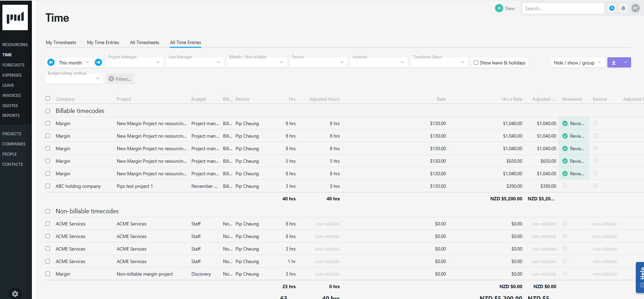Open the notifications bell
The height and width of the screenshot is (299, 644).
tap(623, 8)
